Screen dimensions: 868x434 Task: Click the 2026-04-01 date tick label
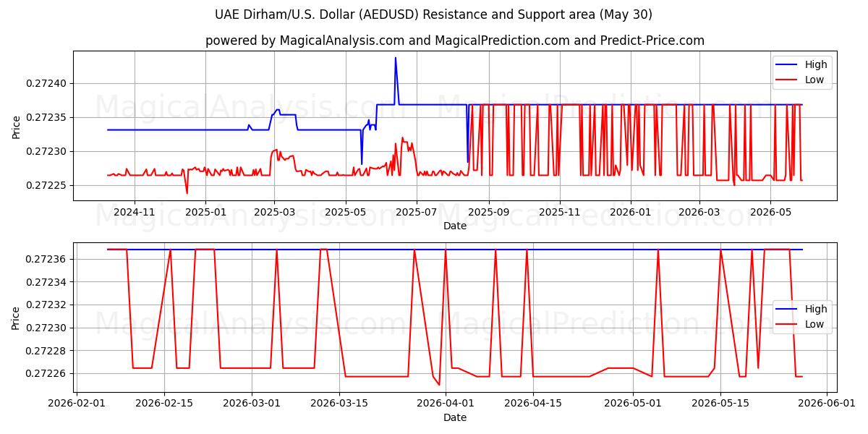tap(446, 404)
